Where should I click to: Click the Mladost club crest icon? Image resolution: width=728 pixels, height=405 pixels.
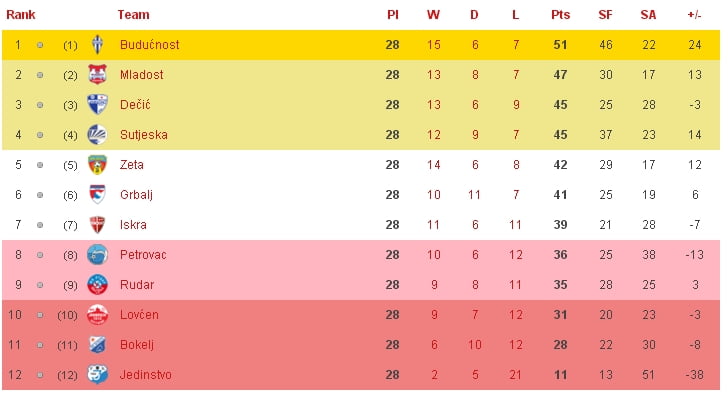[97, 75]
